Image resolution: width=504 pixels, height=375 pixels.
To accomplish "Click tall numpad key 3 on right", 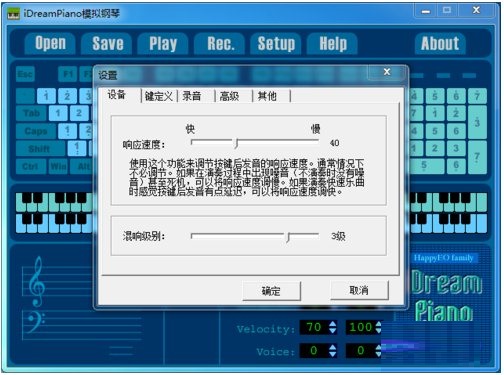I will pyautogui.click(x=477, y=122).
